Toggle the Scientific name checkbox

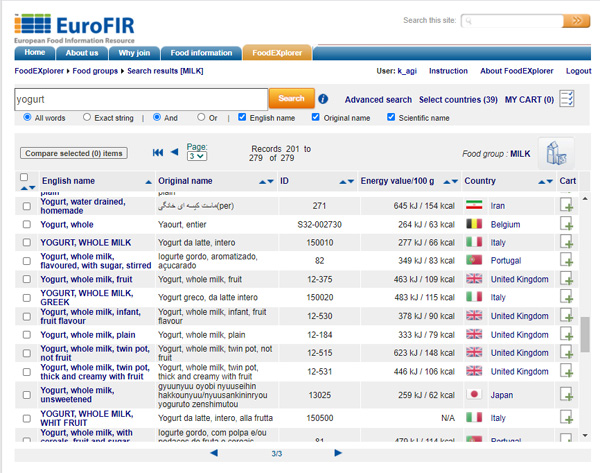click(391, 117)
